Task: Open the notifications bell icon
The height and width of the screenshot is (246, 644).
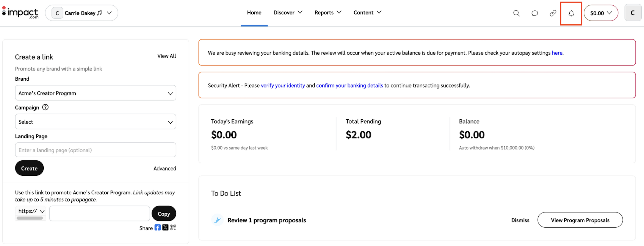Action: 571,13
